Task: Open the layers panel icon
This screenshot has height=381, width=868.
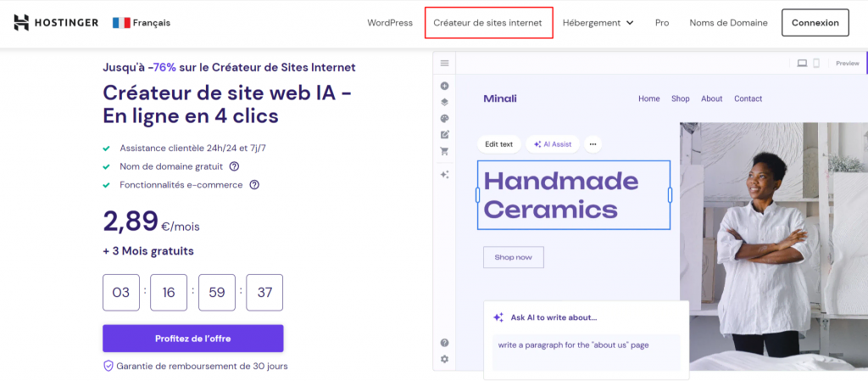Action: pos(444,102)
